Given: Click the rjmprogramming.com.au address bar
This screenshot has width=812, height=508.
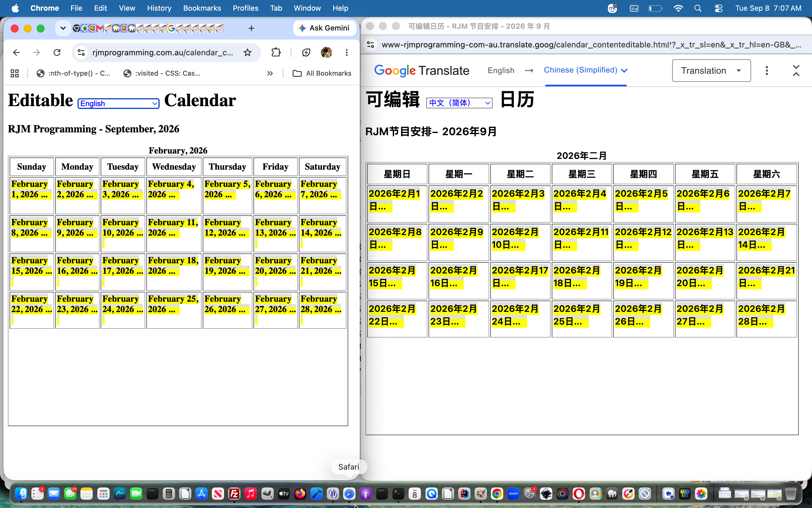Looking at the screenshot, I should pos(162,52).
